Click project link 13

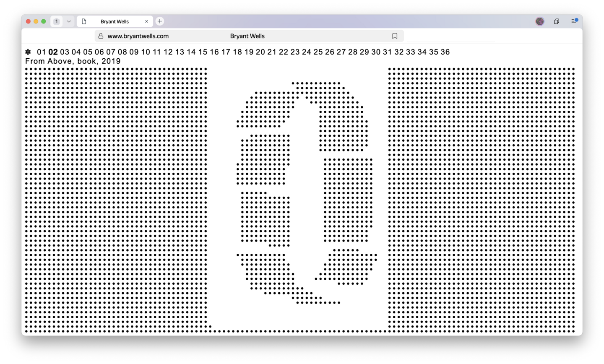tap(180, 52)
